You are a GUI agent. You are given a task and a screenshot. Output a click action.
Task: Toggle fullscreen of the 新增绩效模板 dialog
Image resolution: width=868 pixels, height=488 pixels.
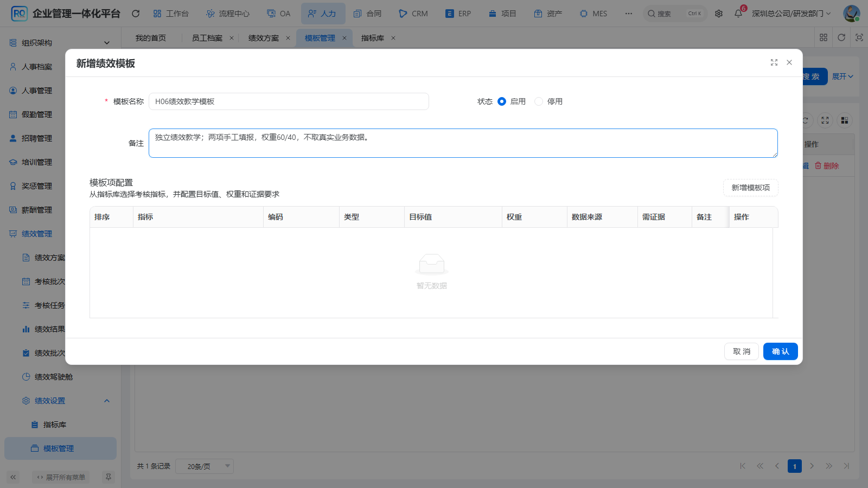tap(774, 63)
